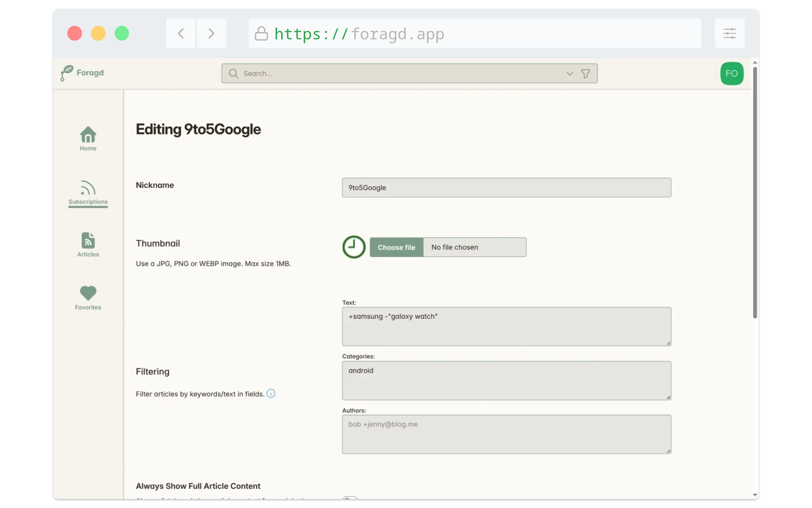The width and height of the screenshot is (812, 508).
Task: Click the search magnifier icon
Action: [233, 73]
